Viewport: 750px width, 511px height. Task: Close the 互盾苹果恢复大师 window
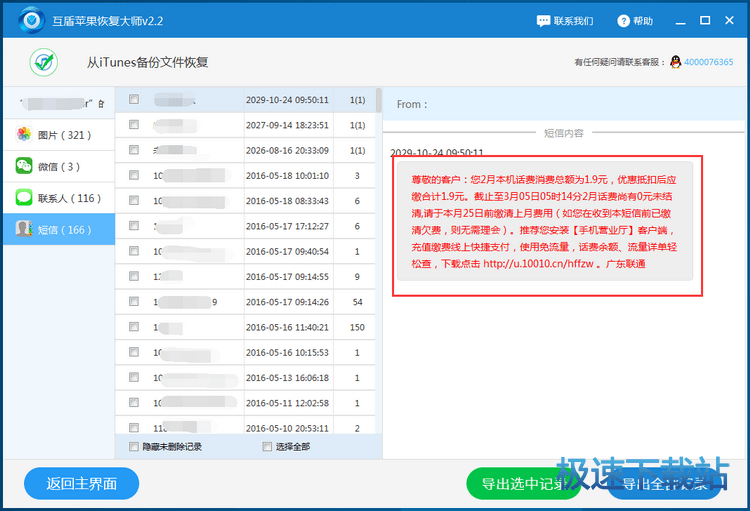[729, 20]
